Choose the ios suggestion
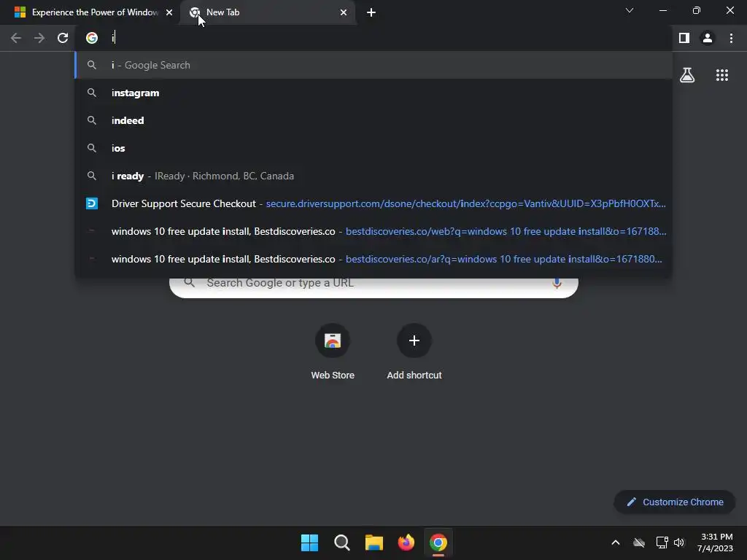The height and width of the screenshot is (560, 747). click(x=373, y=148)
